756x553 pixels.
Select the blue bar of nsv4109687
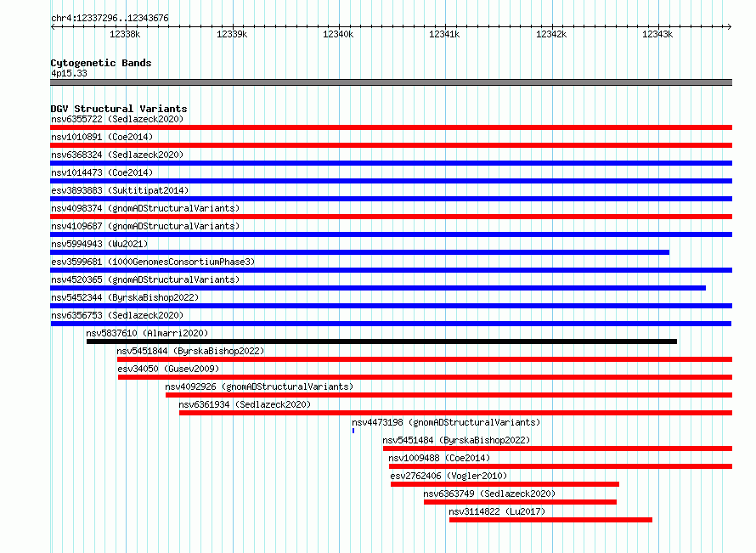(391, 234)
